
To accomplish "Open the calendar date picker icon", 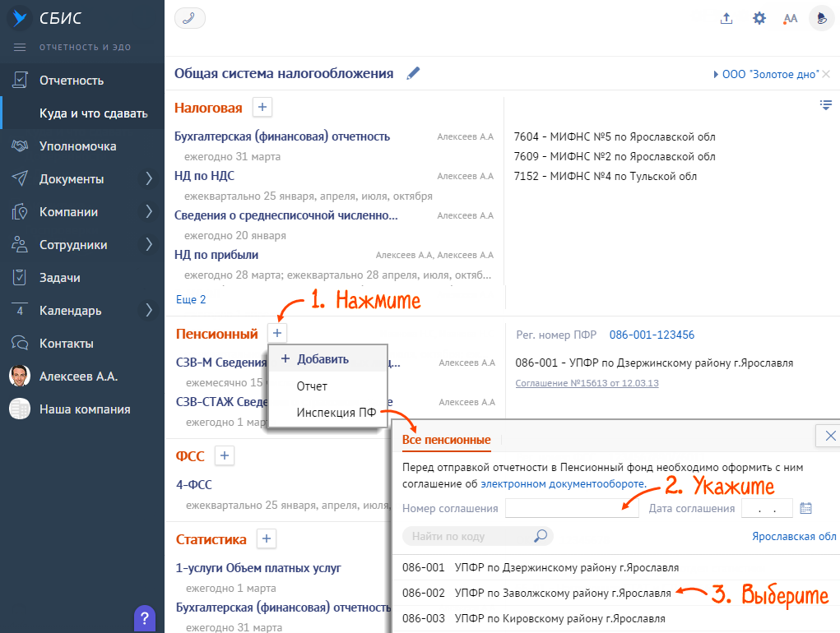I will click(x=805, y=508).
